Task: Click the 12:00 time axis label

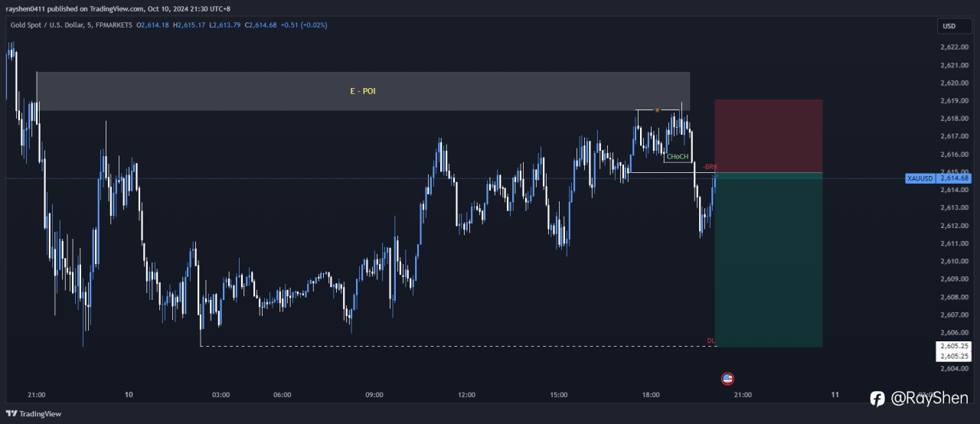Action: 466,395
